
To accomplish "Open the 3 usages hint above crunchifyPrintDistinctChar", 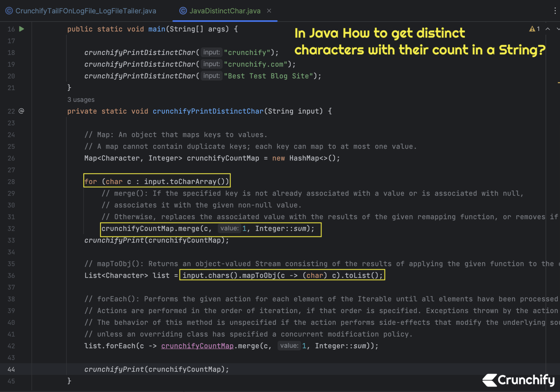I will click(81, 99).
